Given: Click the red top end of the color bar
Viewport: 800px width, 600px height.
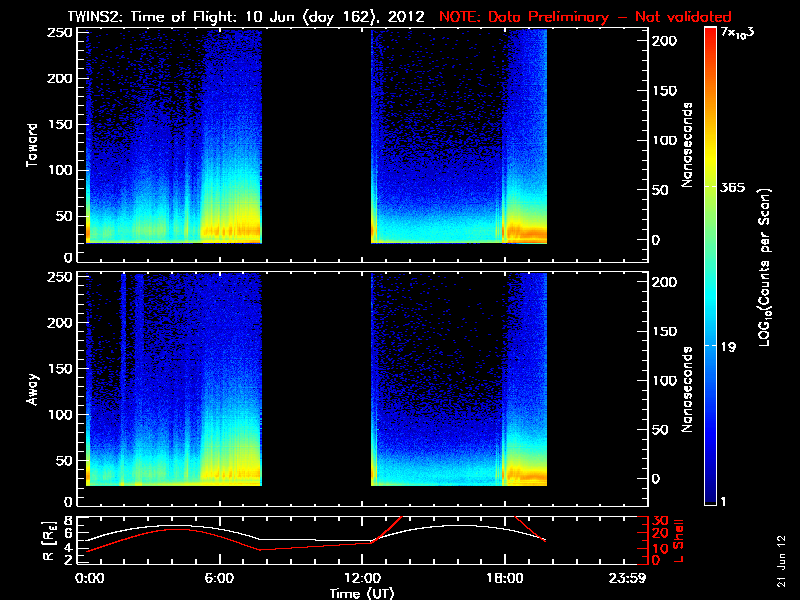Looking at the screenshot, I should (x=711, y=33).
